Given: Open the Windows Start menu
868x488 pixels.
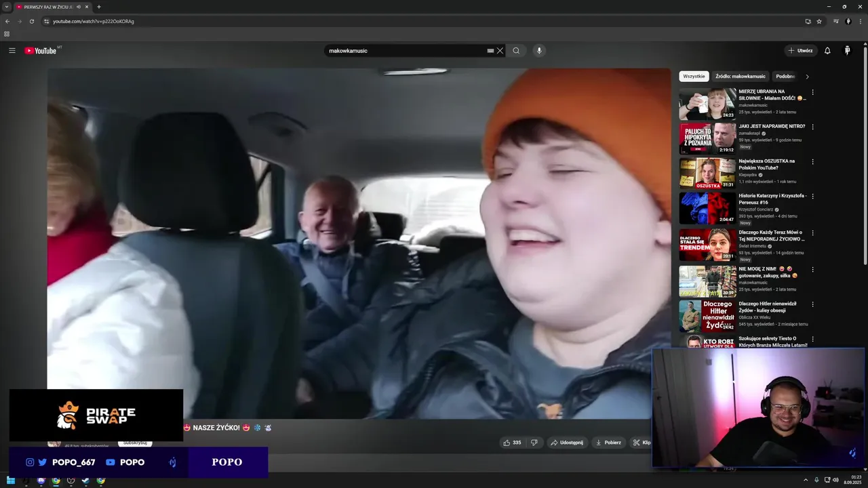Looking at the screenshot, I should (x=11, y=481).
